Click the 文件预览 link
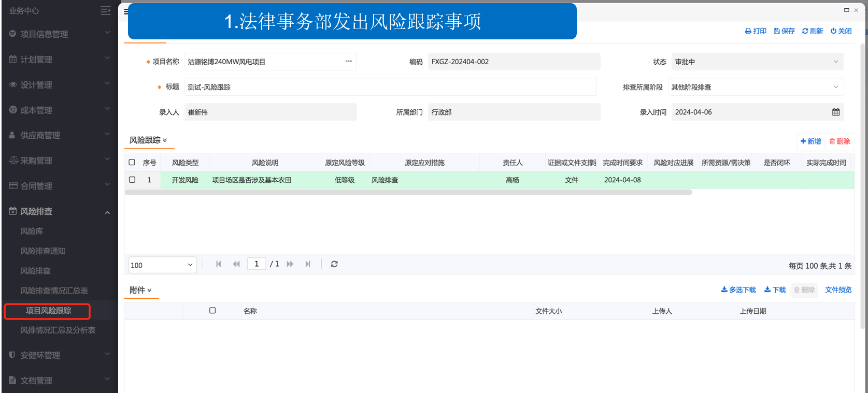Screen dimensions: 868x393 pos(838,290)
